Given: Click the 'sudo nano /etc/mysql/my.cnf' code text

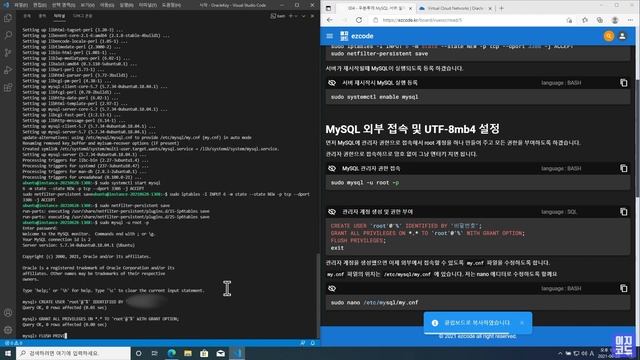Looking at the screenshot, I should click(374, 302).
